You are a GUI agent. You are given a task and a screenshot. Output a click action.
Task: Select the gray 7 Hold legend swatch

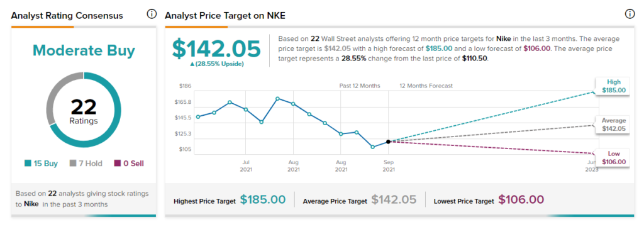[x=73, y=164]
